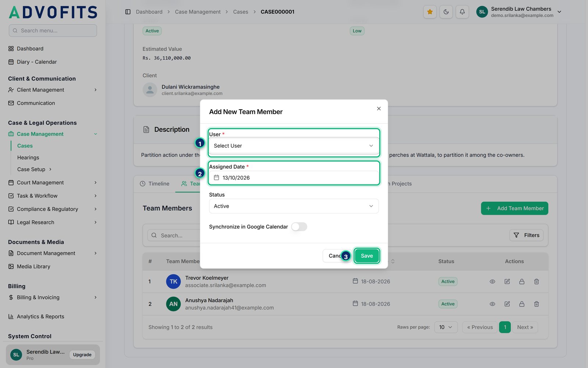Open Hearings in sidebar

pos(28,158)
